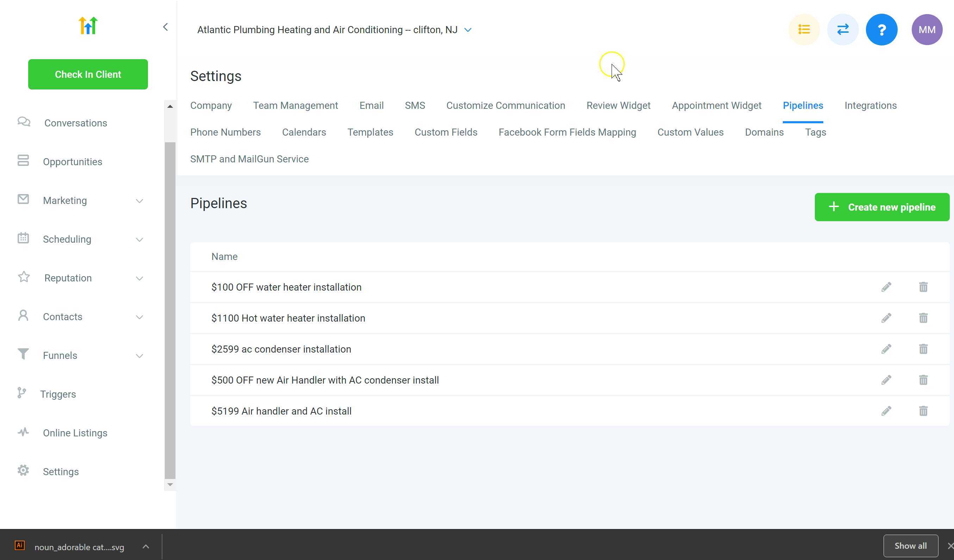Edit the $100 OFF water heater pipeline
This screenshot has width=954, height=560.
click(886, 287)
